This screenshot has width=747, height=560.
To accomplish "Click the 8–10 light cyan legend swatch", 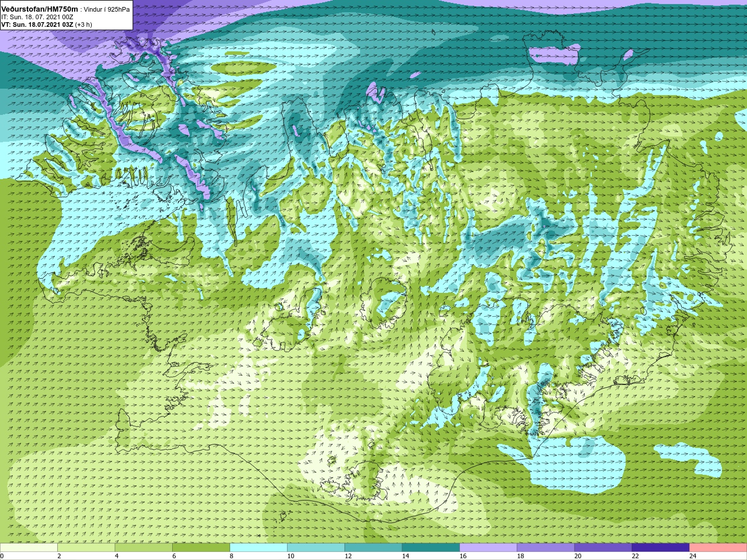I will coord(259,548).
